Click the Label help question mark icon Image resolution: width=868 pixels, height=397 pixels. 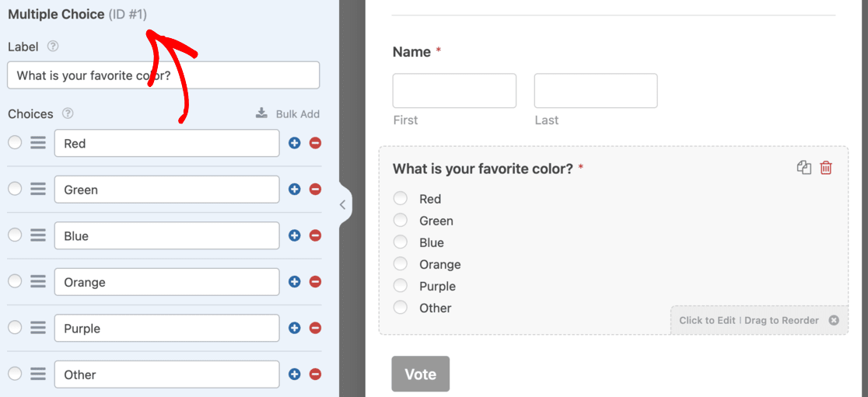[x=53, y=47]
